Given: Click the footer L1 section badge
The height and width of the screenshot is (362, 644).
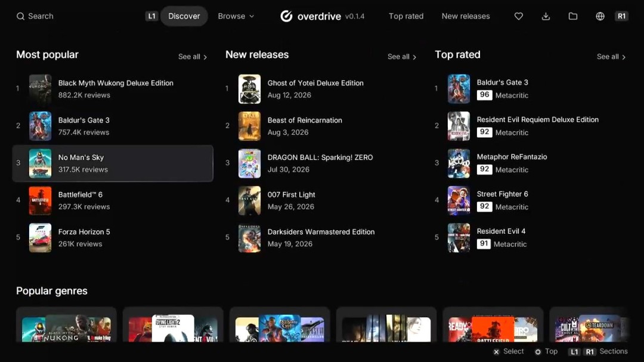Looking at the screenshot, I should coord(575,352).
